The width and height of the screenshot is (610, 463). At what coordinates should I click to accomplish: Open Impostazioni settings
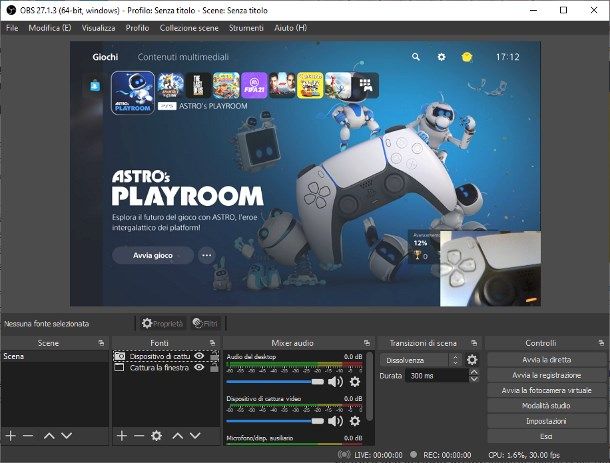(547, 421)
